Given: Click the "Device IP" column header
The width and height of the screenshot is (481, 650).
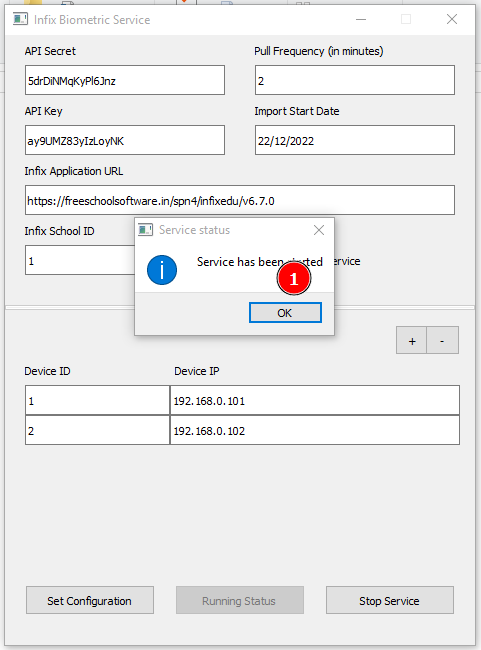Looking at the screenshot, I should coord(197,371).
